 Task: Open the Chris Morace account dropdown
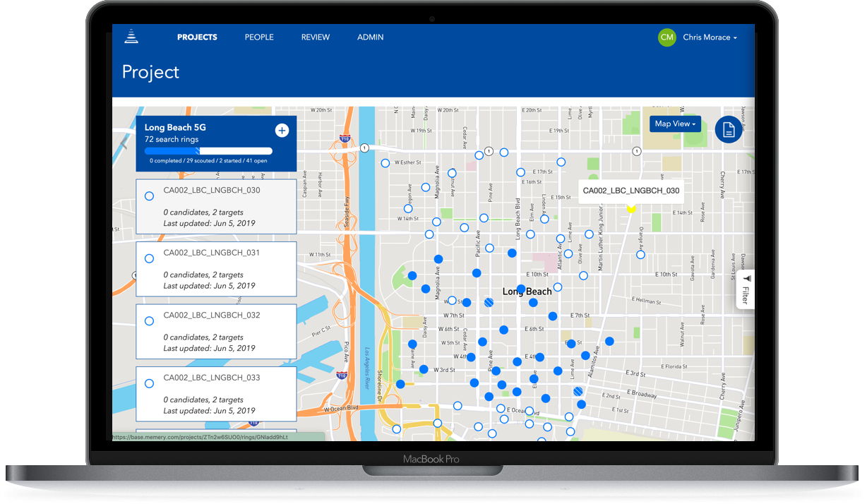(710, 37)
